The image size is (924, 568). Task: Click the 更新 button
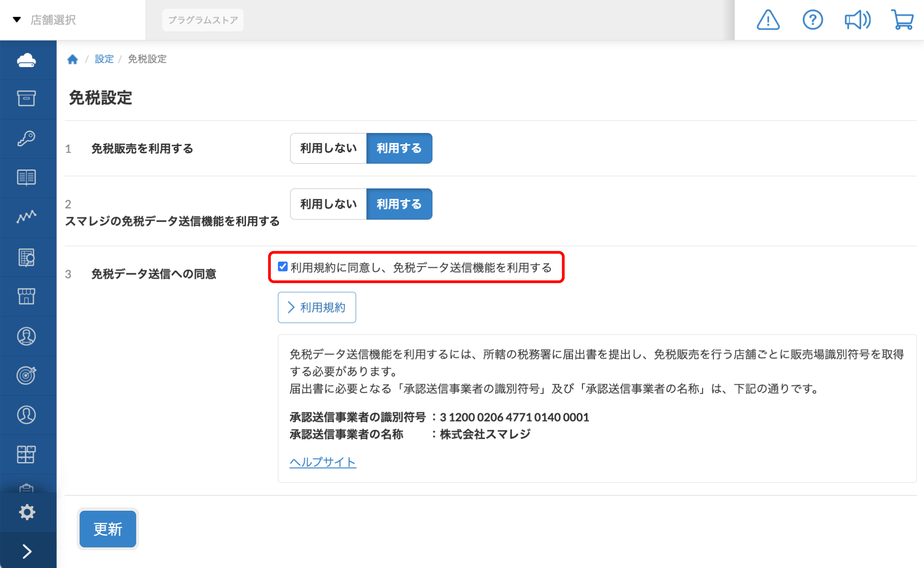[x=108, y=529]
